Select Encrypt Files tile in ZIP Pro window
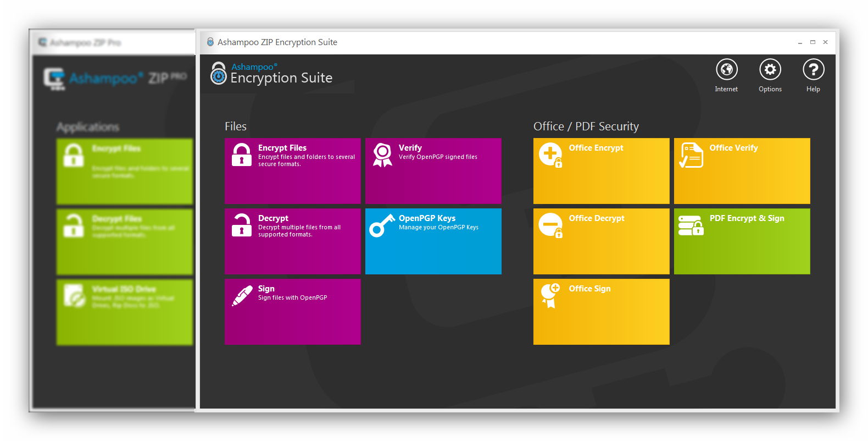This screenshot has height=441, width=868. click(125, 171)
